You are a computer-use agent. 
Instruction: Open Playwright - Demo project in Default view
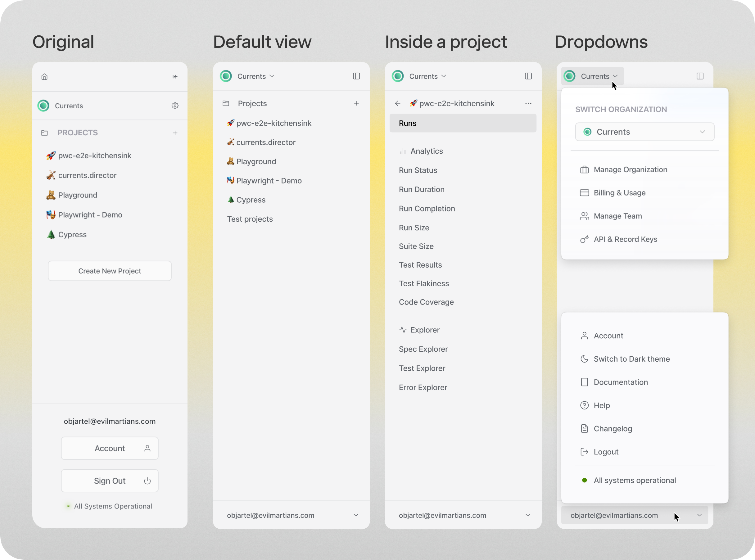264,181
